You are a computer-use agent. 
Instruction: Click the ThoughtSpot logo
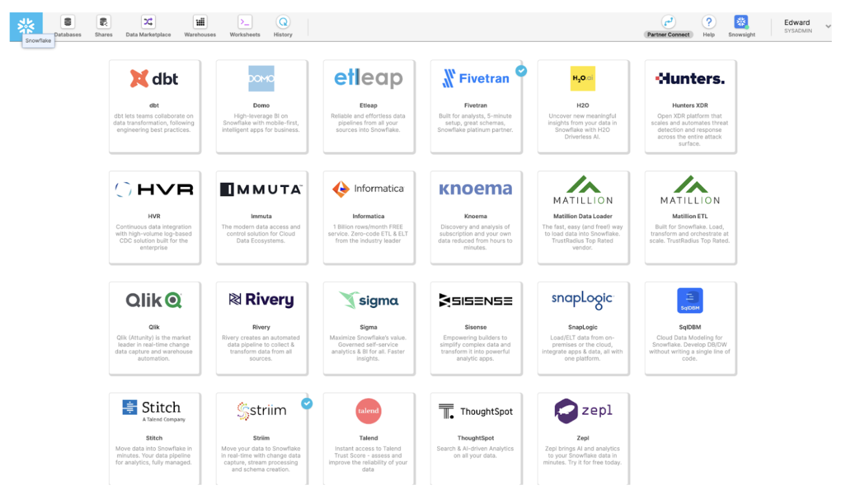tap(476, 411)
